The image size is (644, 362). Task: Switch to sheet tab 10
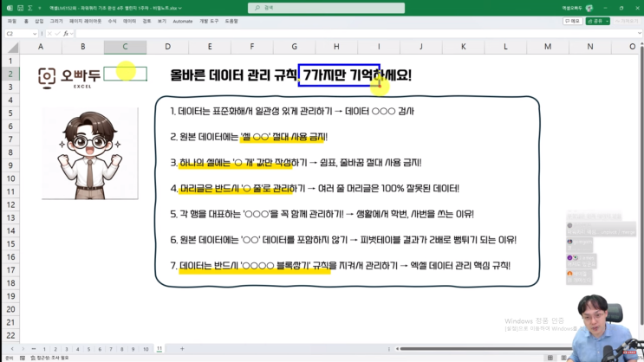[146, 349]
